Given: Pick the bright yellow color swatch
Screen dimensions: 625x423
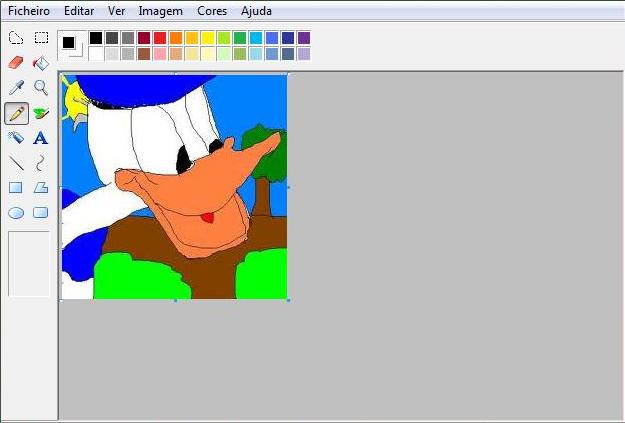Looking at the screenshot, I should coord(208,38).
